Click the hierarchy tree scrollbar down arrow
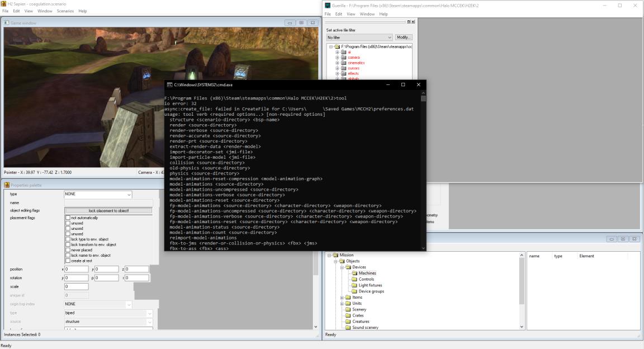Screen dimensions: 644x349 522,327
